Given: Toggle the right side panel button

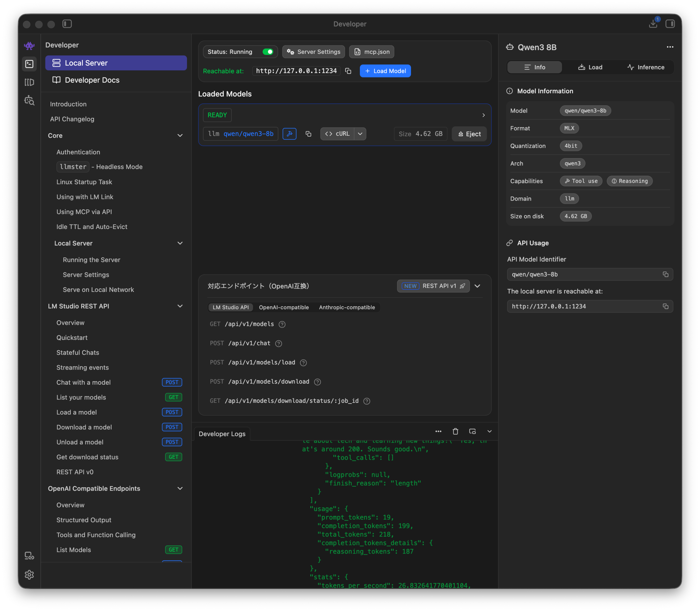Looking at the screenshot, I should (x=670, y=24).
